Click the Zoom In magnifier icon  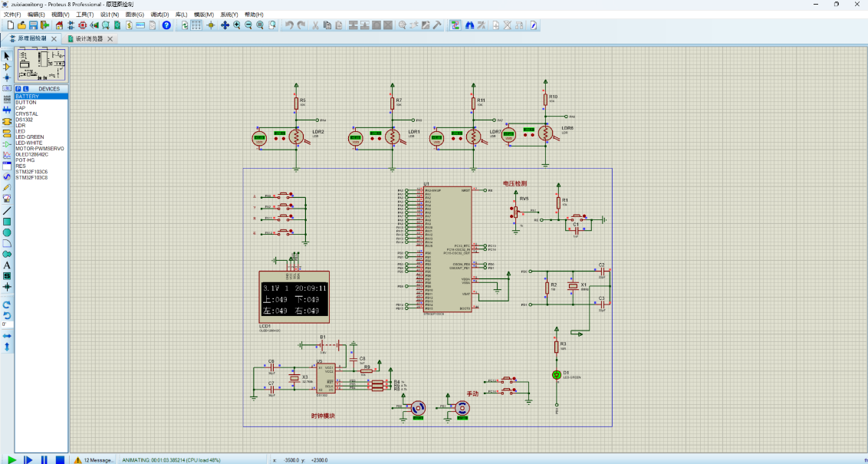pyautogui.click(x=237, y=25)
